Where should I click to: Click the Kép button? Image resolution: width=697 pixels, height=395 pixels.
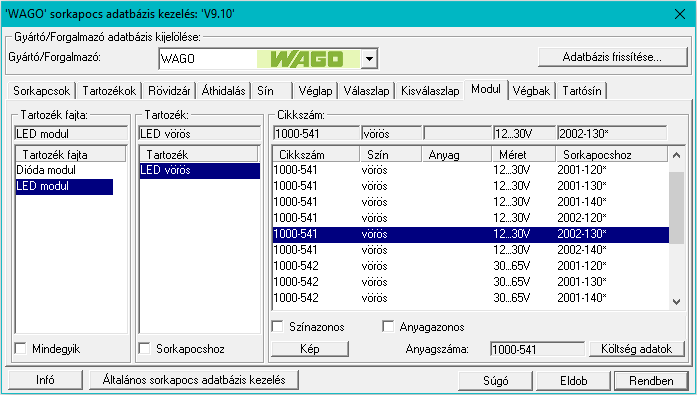(310, 349)
